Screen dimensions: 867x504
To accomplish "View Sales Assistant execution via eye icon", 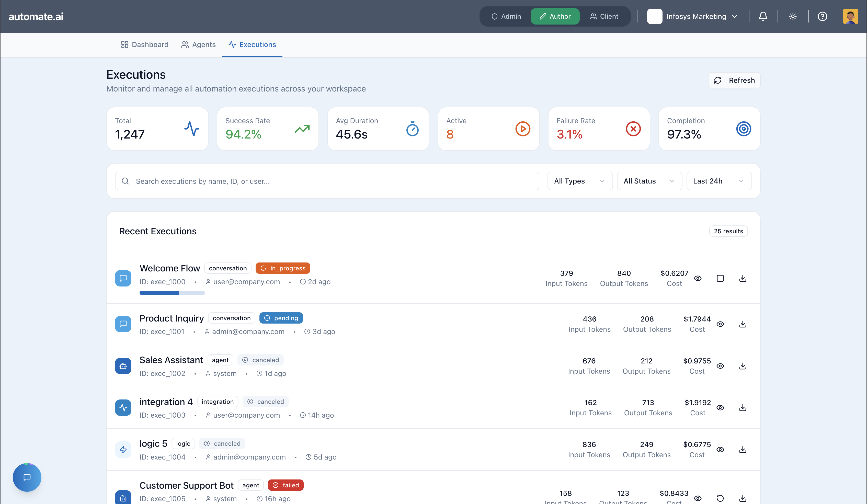I will coord(720,366).
